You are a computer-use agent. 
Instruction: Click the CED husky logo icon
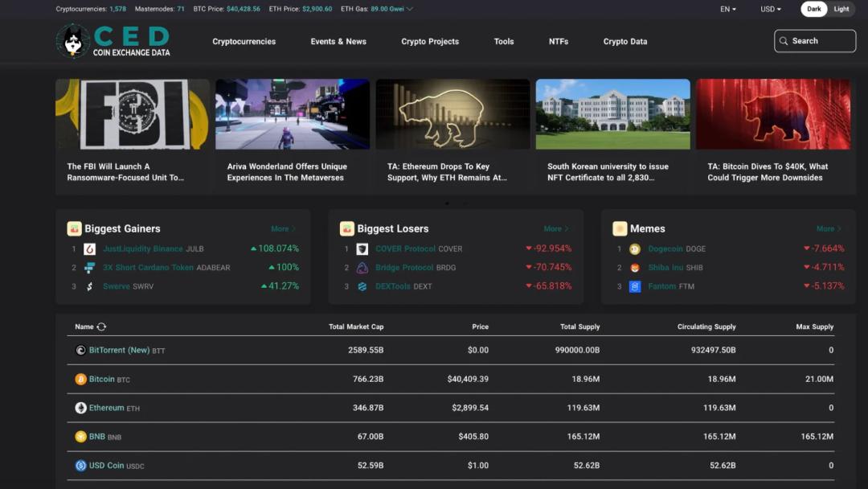(72, 40)
